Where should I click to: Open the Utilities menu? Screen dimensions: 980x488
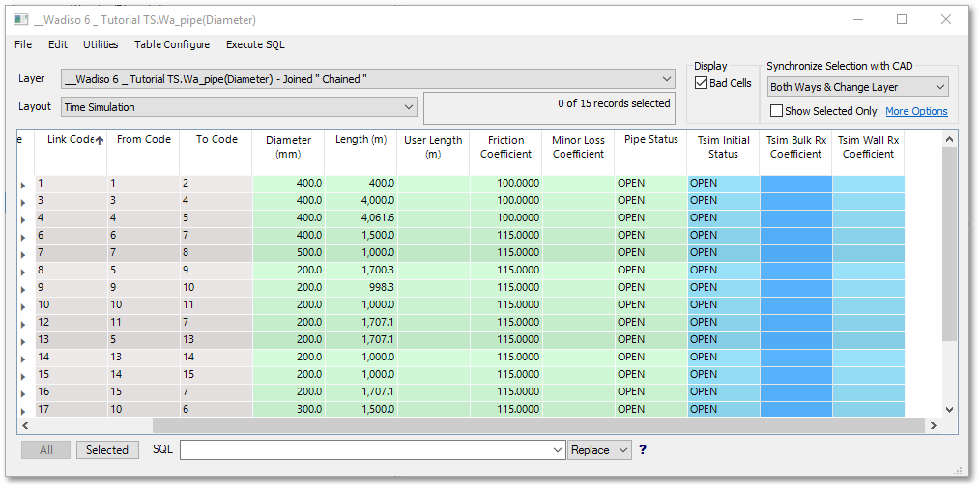point(101,44)
